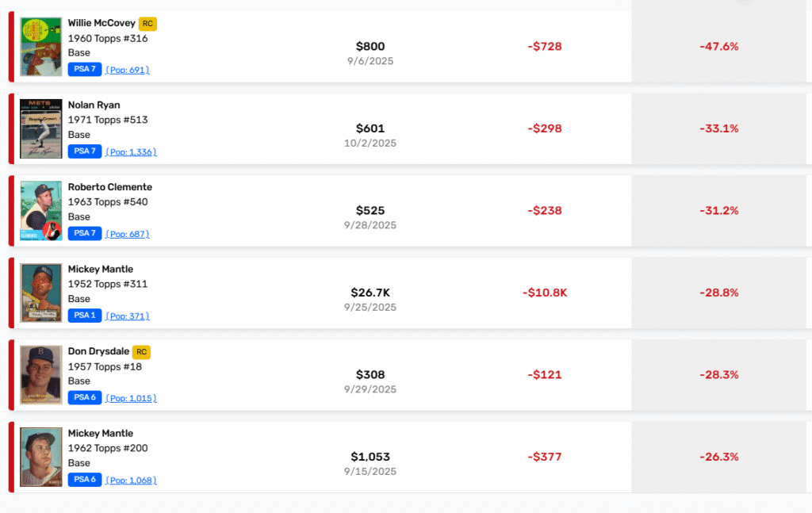The height and width of the screenshot is (513, 812).
Task: Click the PSA 6 badge for Don Drysdale
Action: pyautogui.click(x=84, y=398)
